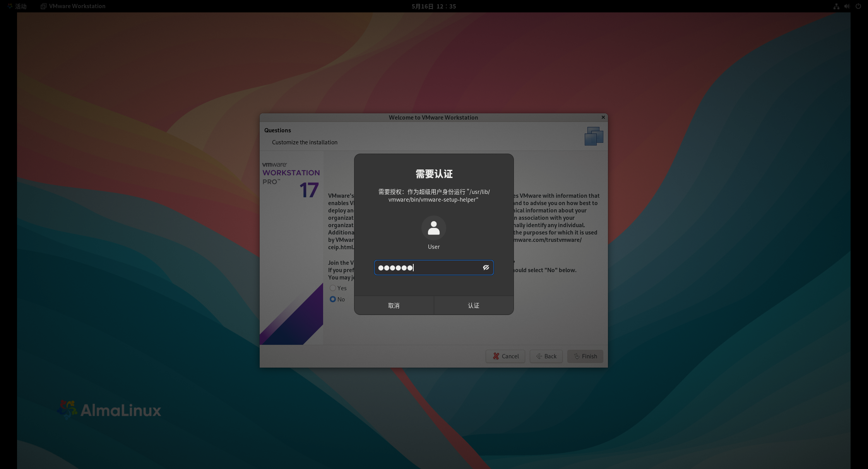The image size is (868, 469).
Task: Click the 'Questions' heading text
Action: pyautogui.click(x=277, y=130)
